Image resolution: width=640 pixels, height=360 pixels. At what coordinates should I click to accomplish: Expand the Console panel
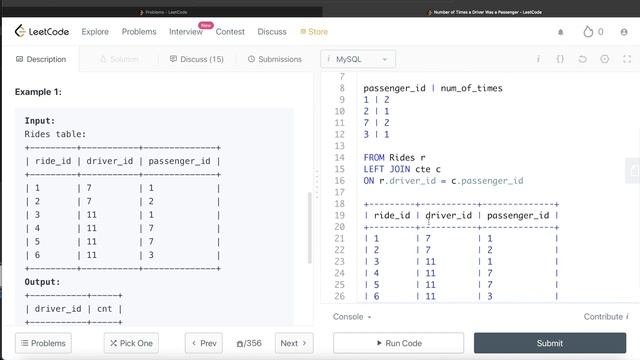pos(352,317)
